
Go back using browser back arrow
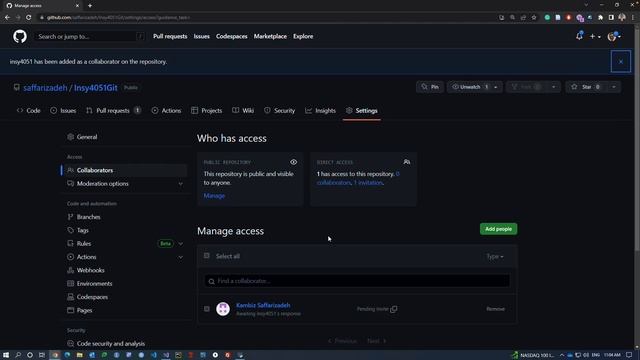7,18
